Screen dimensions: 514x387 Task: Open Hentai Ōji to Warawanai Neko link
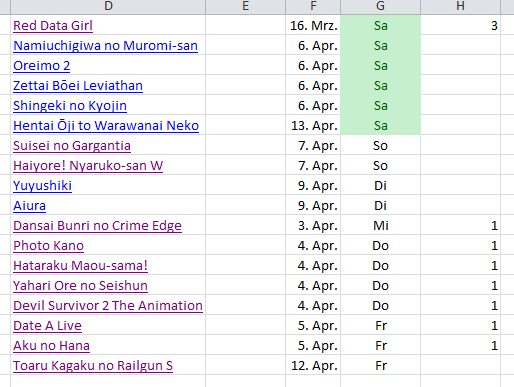click(106, 126)
